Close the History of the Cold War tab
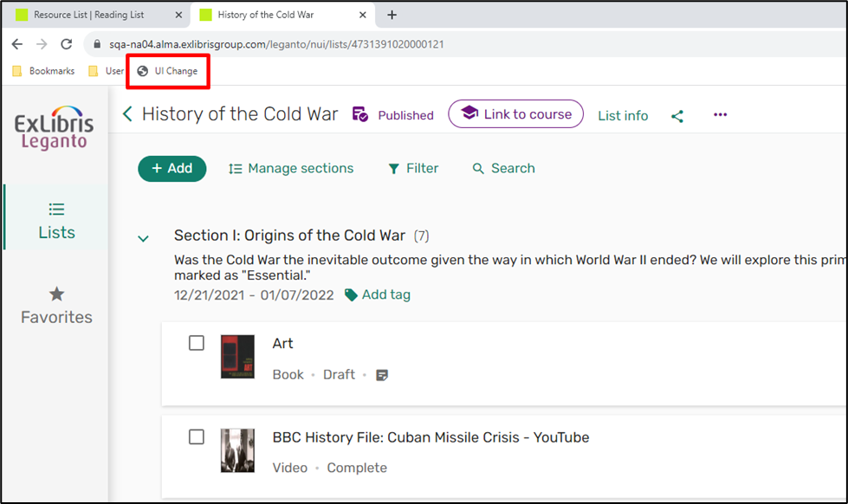This screenshot has width=848, height=504. (x=363, y=15)
